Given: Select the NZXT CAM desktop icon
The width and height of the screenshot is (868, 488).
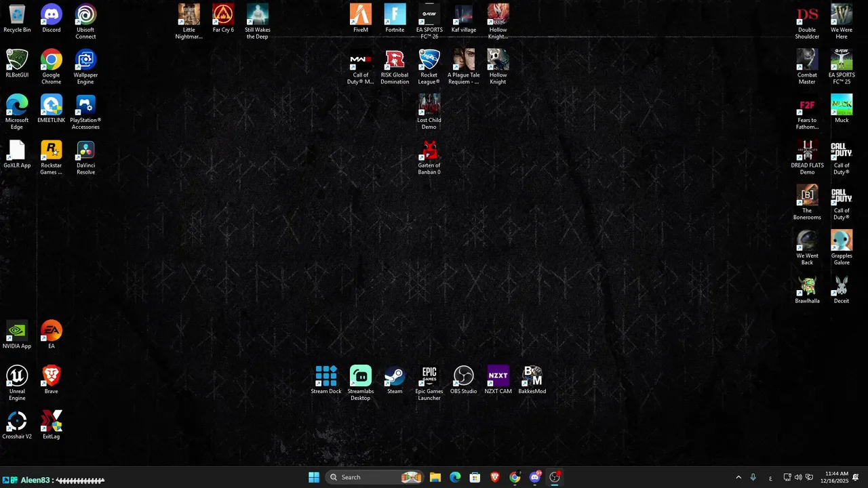Looking at the screenshot, I should pyautogui.click(x=498, y=380).
